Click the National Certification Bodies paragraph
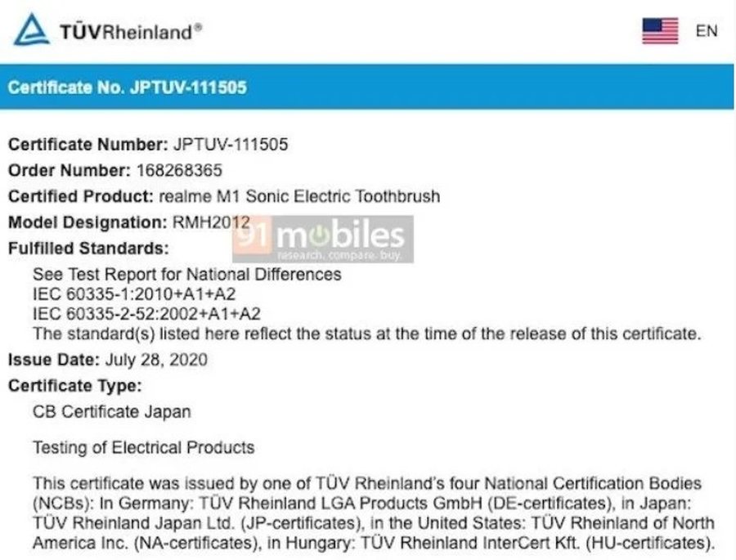Viewport: 736px width, 560px height. 373,513
